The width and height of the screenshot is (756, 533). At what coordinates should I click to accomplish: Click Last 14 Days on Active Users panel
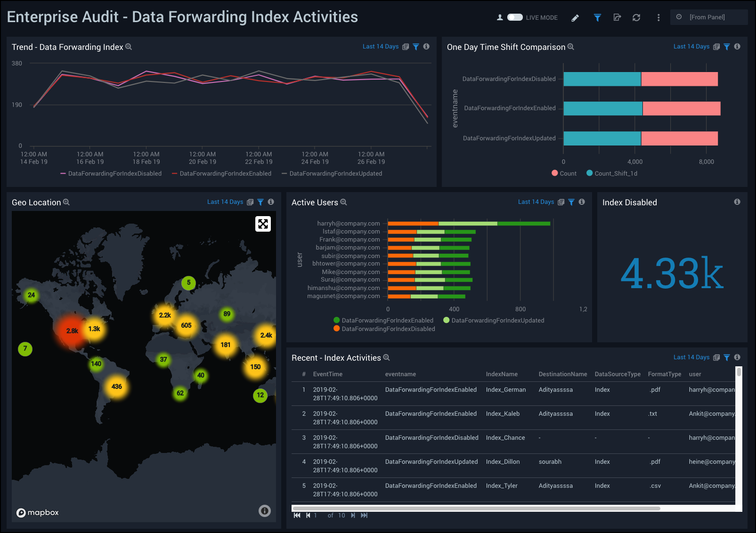pyautogui.click(x=536, y=202)
